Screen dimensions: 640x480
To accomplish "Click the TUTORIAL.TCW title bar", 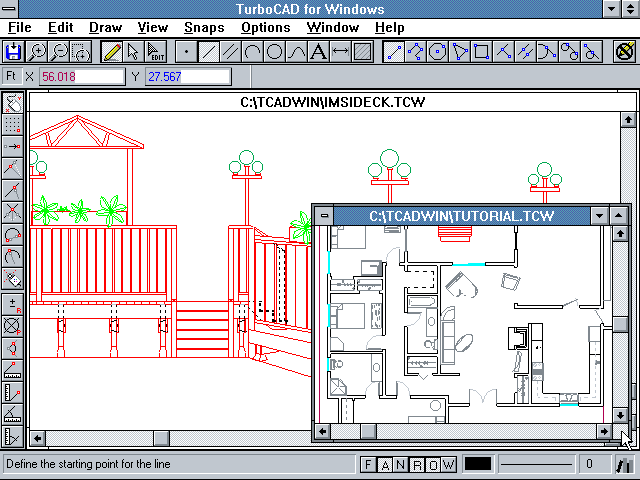I will [462, 216].
